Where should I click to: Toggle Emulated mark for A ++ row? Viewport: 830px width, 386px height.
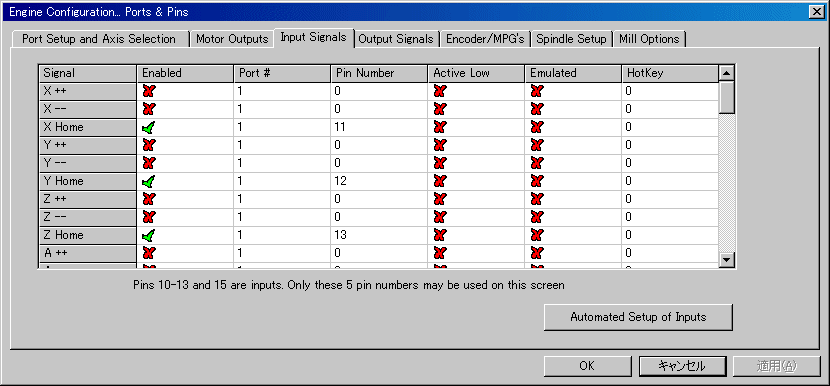pyautogui.click(x=537, y=253)
